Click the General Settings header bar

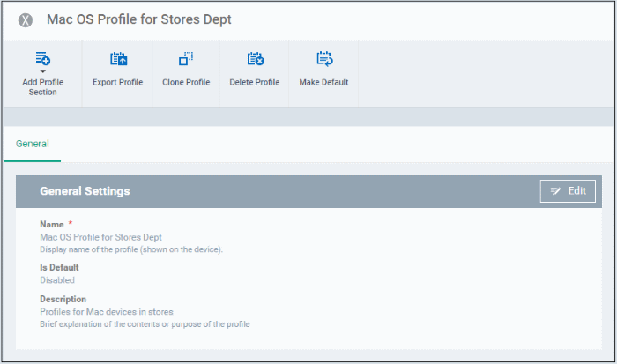point(308,191)
